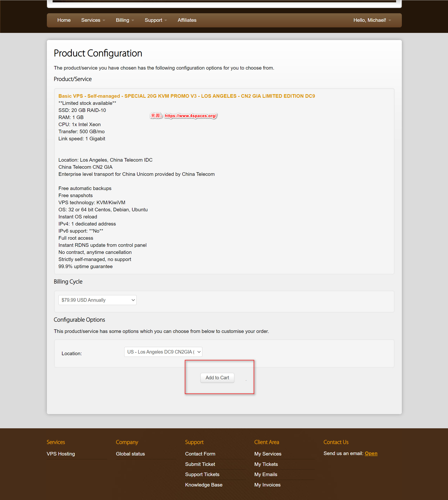
Task: Open VPS Hosting footer link
Action: click(61, 454)
